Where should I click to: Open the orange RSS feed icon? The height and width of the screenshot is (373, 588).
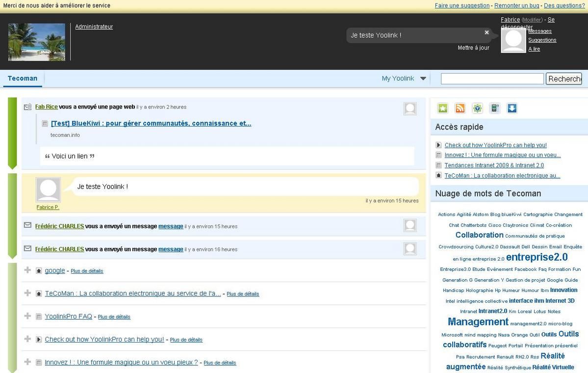point(460,108)
